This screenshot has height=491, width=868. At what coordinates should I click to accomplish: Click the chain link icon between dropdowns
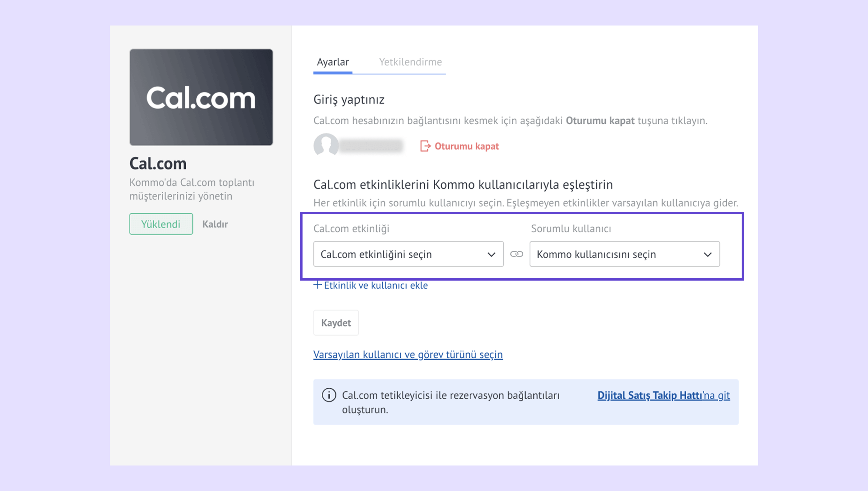click(x=516, y=254)
